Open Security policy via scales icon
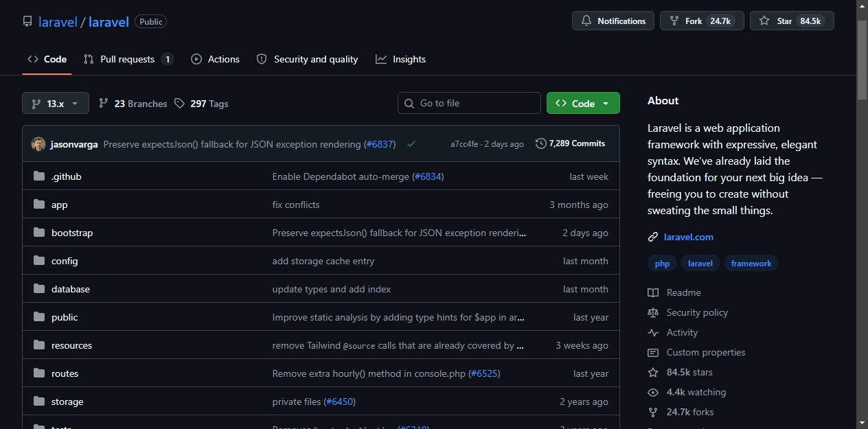Screen dimensions: 868x429 (x=653, y=312)
